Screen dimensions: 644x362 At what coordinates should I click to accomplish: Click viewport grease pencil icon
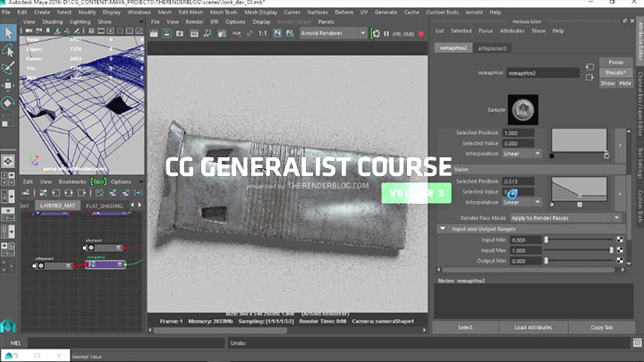[76, 30]
